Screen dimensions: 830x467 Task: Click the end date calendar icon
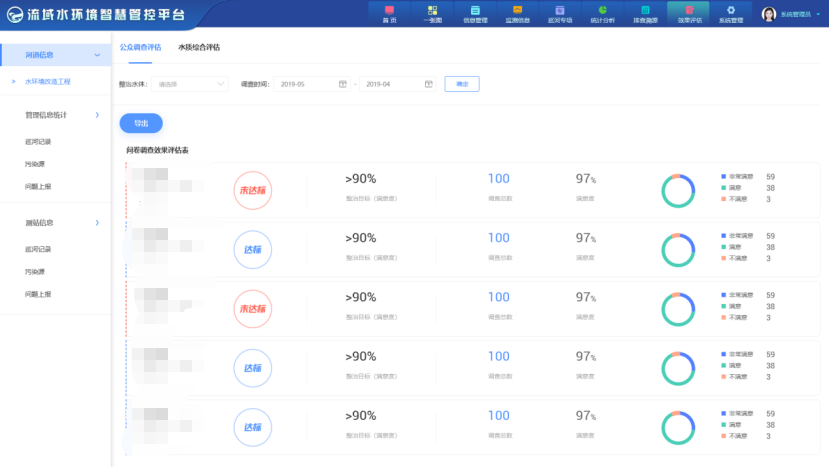tap(428, 84)
